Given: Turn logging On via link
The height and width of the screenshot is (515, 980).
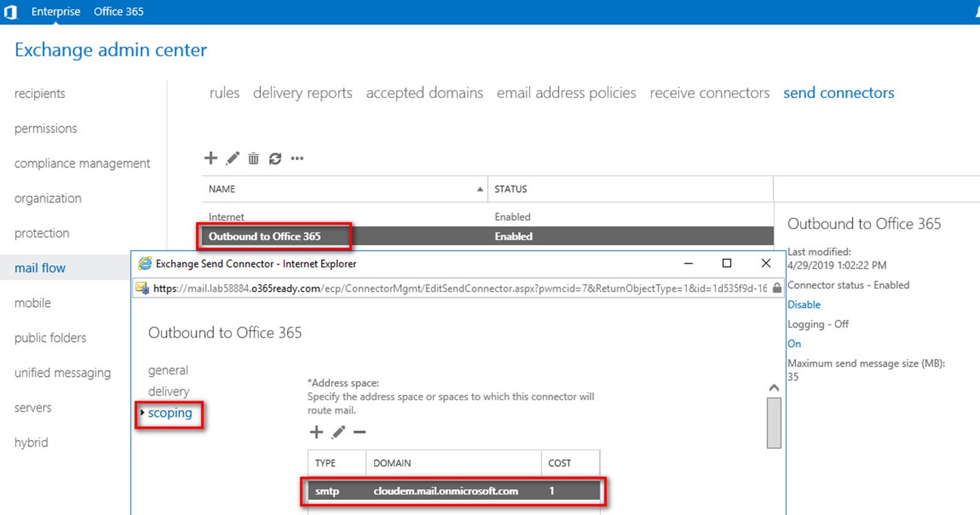Looking at the screenshot, I should coord(795,344).
